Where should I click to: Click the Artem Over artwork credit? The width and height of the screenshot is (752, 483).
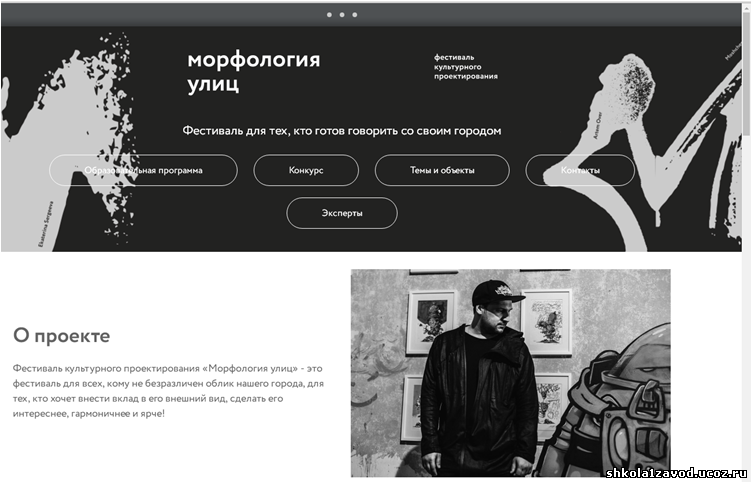point(598,126)
